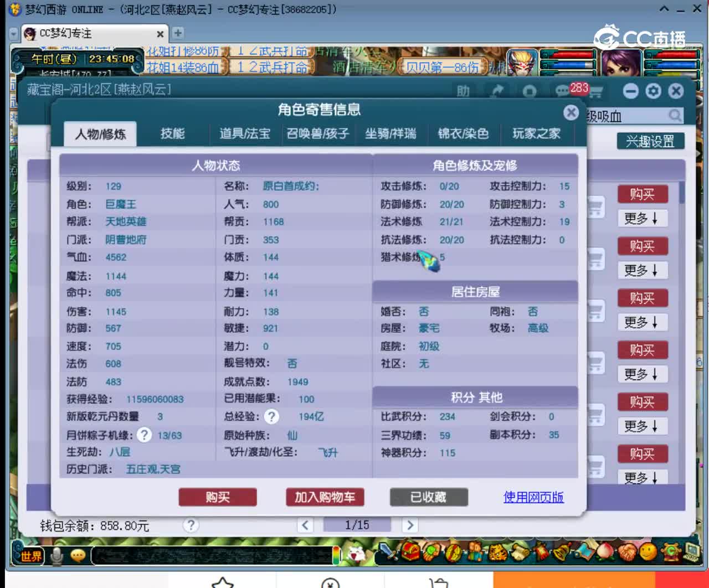Click the vertical gradient bar beside chat

tap(336, 555)
